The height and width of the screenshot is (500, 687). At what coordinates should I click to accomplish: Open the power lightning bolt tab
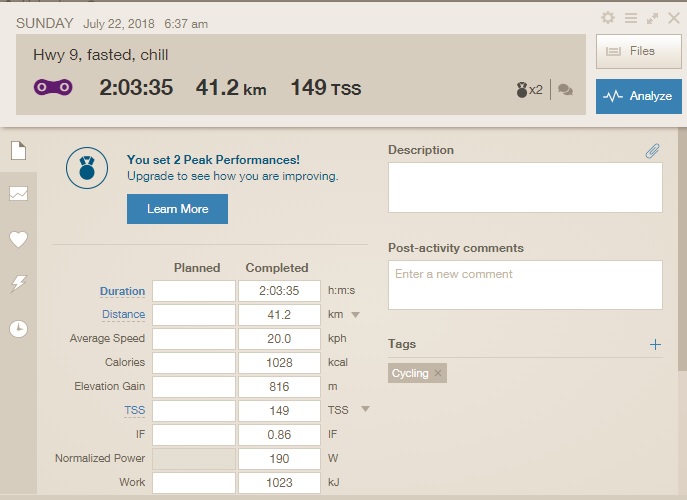pos(18,284)
